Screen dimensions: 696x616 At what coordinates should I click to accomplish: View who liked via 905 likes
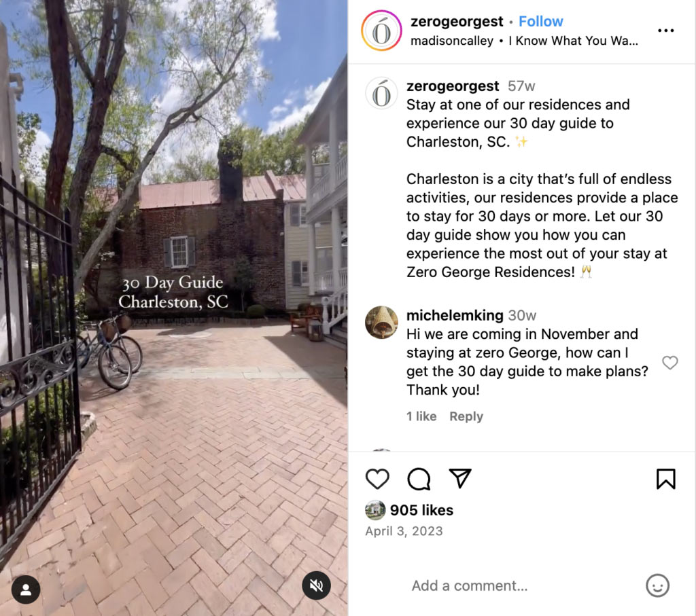[x=421, y=510]
